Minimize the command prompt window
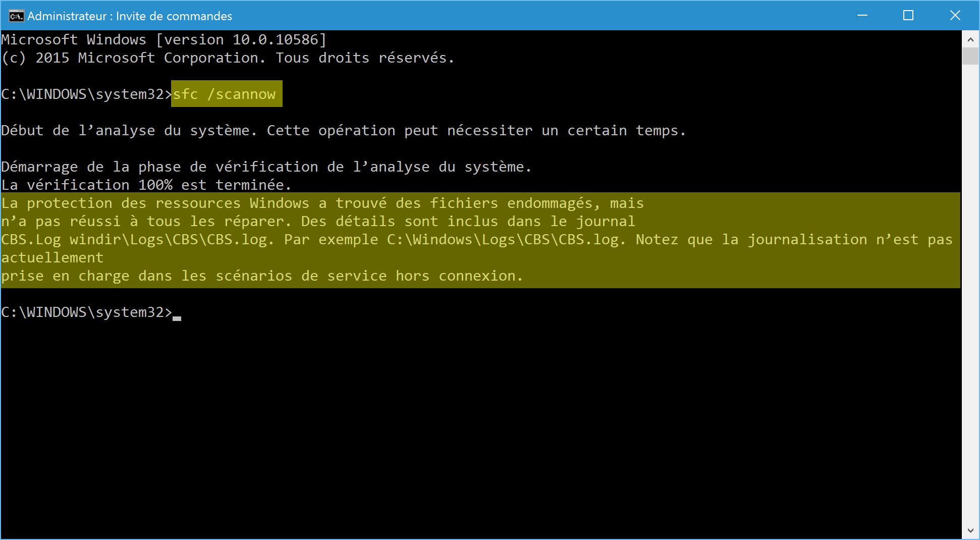 862,16
